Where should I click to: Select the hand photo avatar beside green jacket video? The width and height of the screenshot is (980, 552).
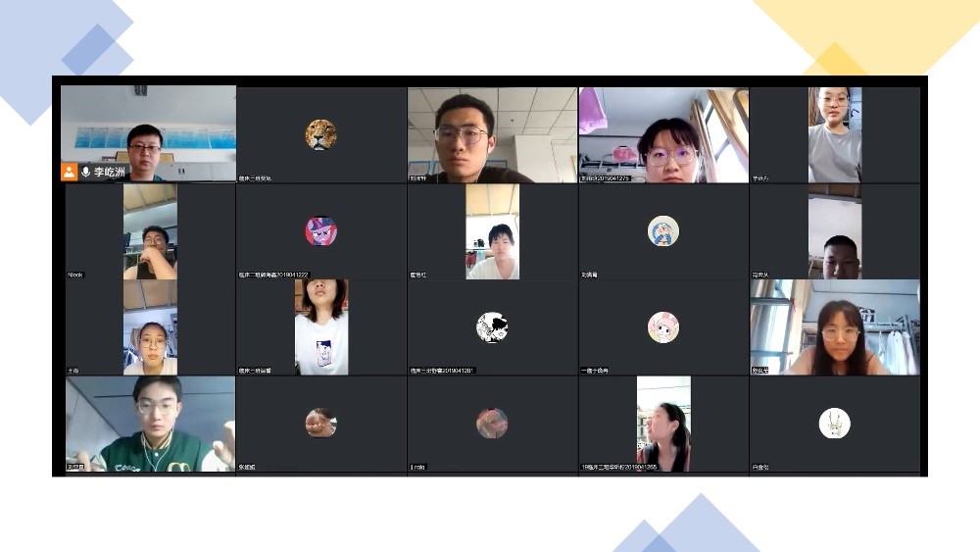(x=320, y=423)
